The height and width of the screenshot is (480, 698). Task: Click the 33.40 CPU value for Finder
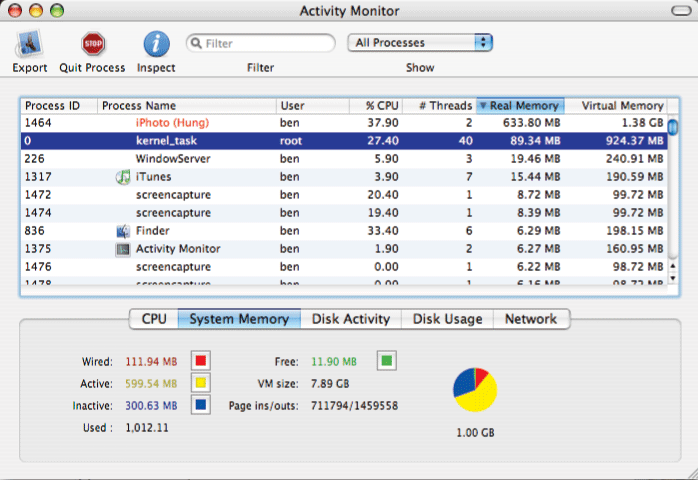[383, 231]
